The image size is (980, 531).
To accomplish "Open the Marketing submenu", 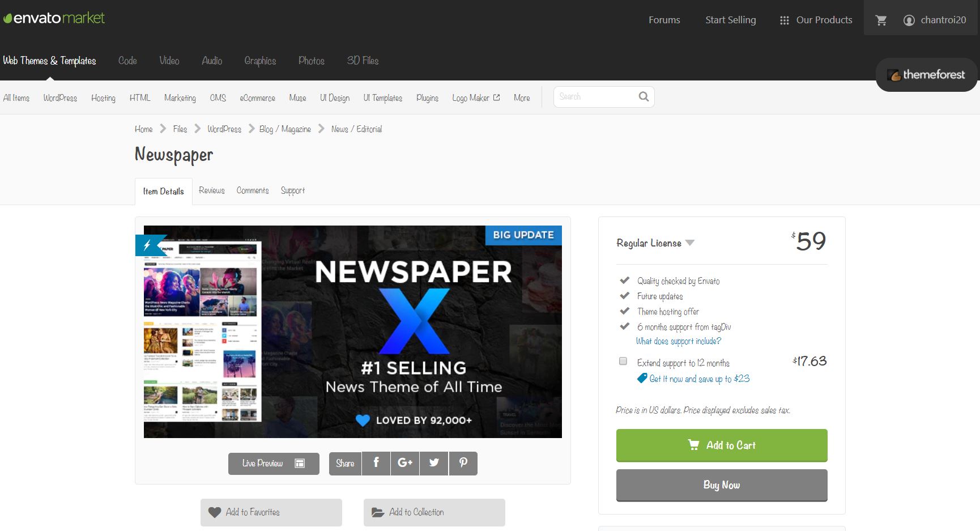I will (180, 97).
